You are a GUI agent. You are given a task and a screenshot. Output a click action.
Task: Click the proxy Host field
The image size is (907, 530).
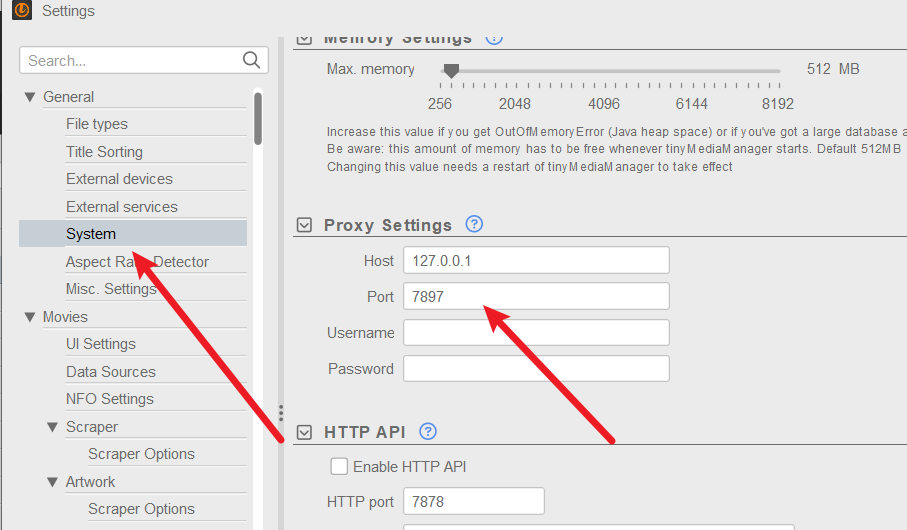(x=536, y=260)
